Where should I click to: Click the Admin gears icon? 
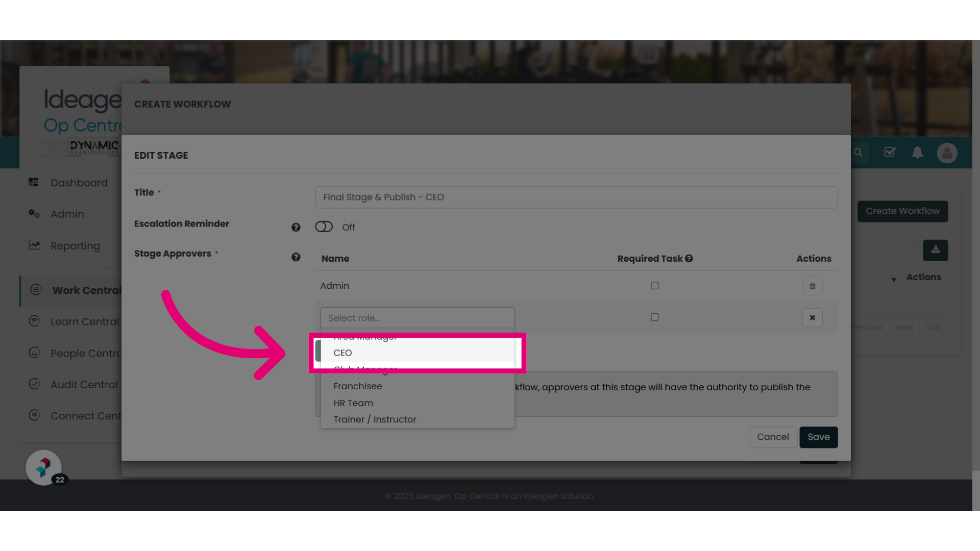[34, 214]
